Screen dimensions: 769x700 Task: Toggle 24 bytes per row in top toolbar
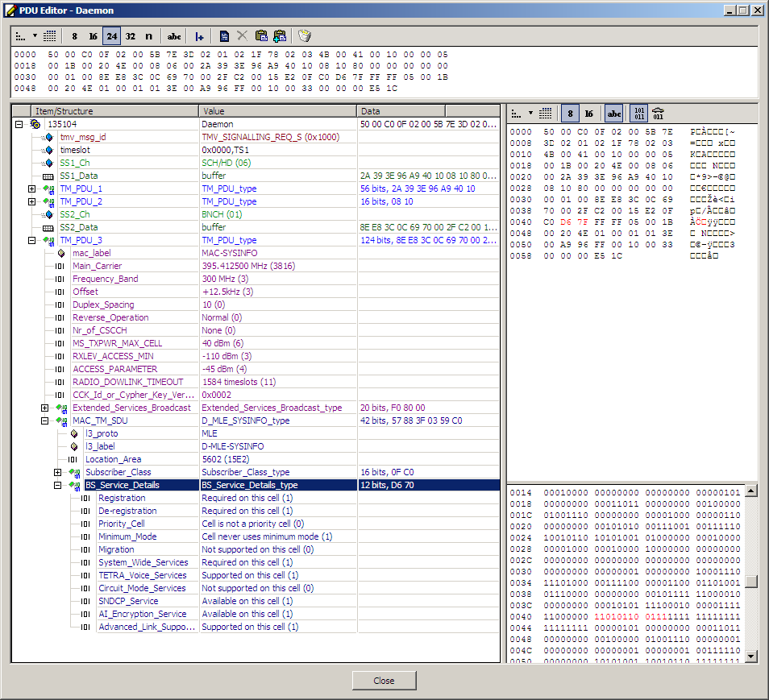tap(111, 36)
